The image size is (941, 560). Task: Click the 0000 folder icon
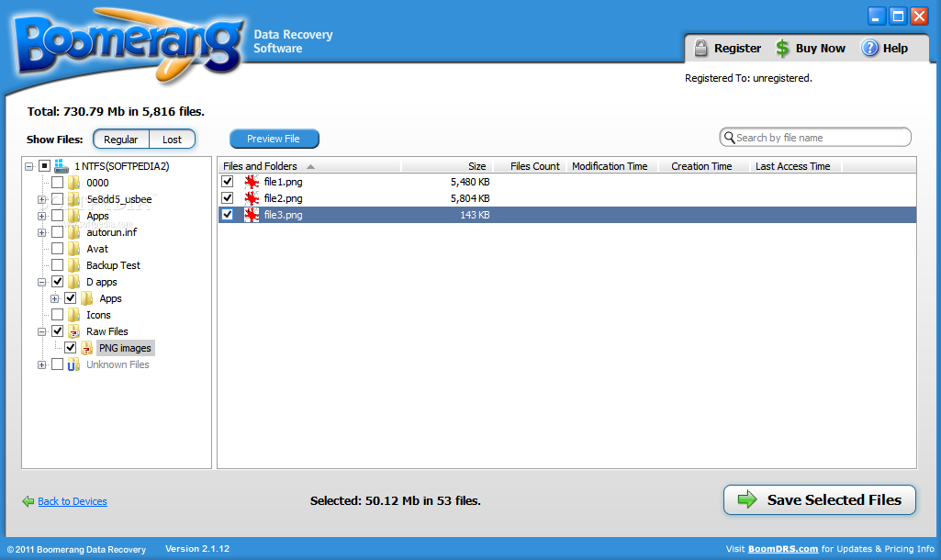click(x=73, y=183)
